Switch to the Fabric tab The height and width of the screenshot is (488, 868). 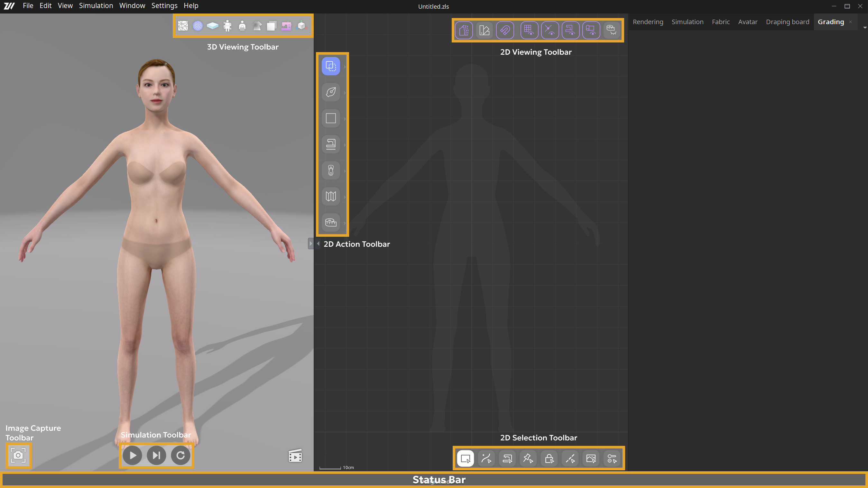(720, 22)
